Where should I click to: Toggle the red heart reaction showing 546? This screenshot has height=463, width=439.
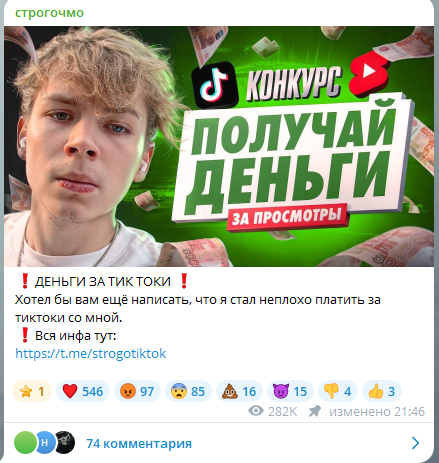[x=83, y=391]
